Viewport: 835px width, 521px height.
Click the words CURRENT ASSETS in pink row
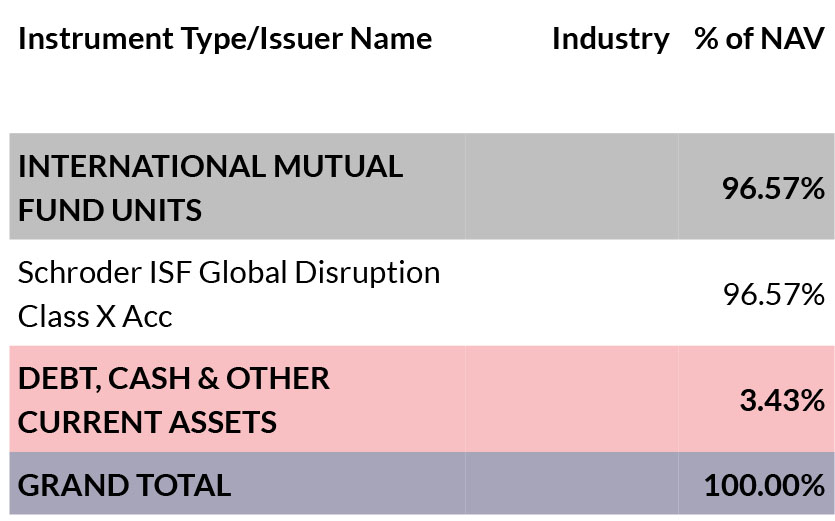(x=147, y=422)
